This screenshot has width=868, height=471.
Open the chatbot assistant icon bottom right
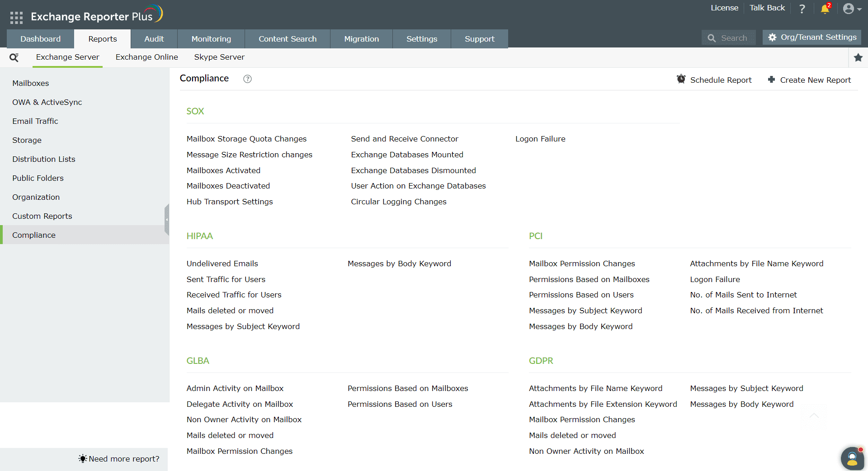click(x=852, y=458)
